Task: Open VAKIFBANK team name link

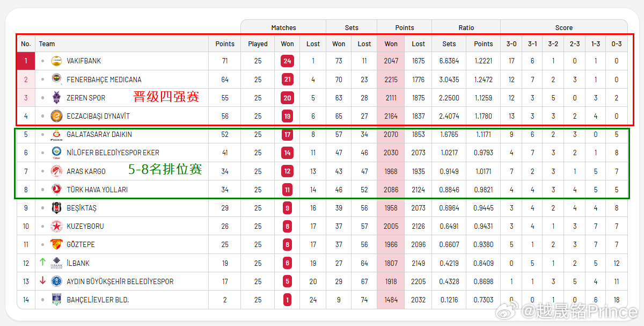Action: pos(84,61)
